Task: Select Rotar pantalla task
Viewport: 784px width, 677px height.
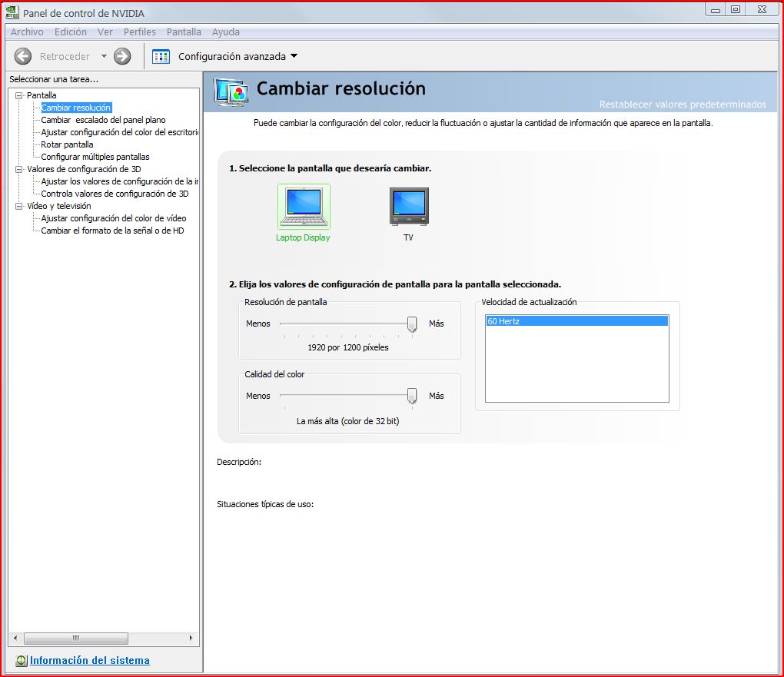Action: tap(67, 144)
